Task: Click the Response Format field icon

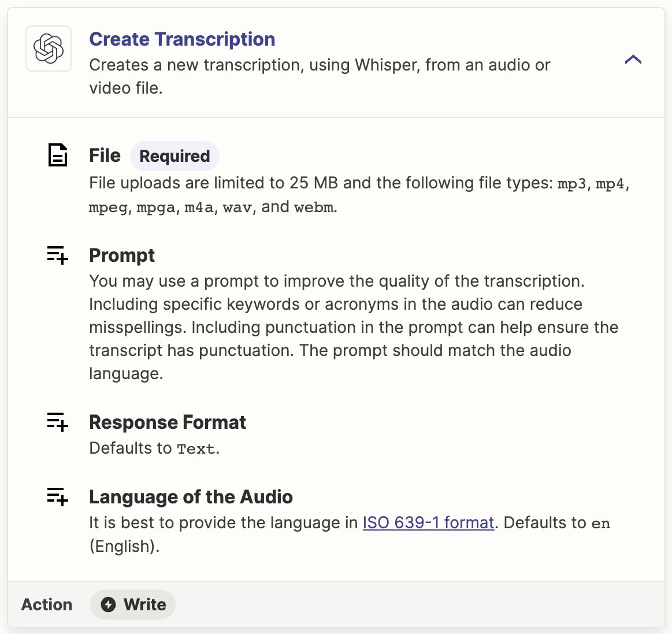Action: (x=57, y=422)
